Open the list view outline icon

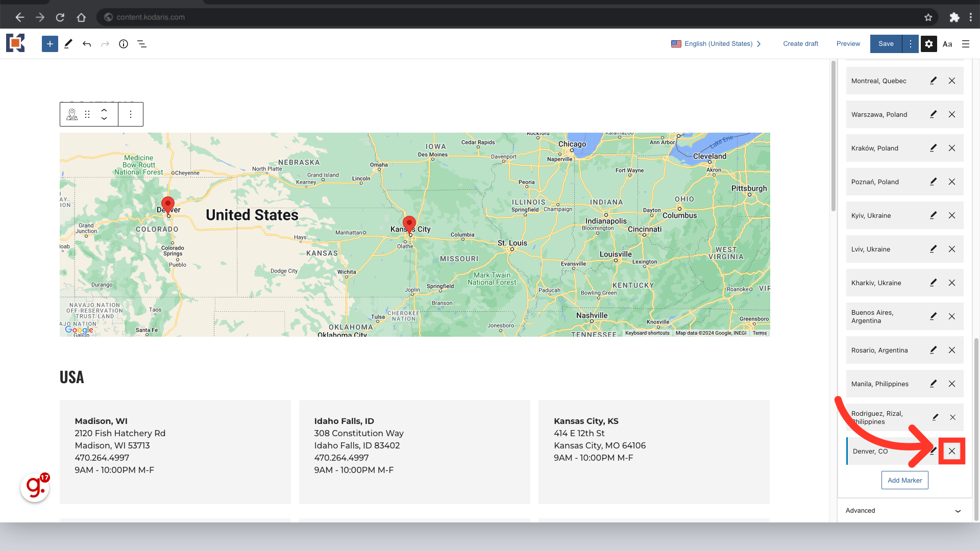coord(142,44)
